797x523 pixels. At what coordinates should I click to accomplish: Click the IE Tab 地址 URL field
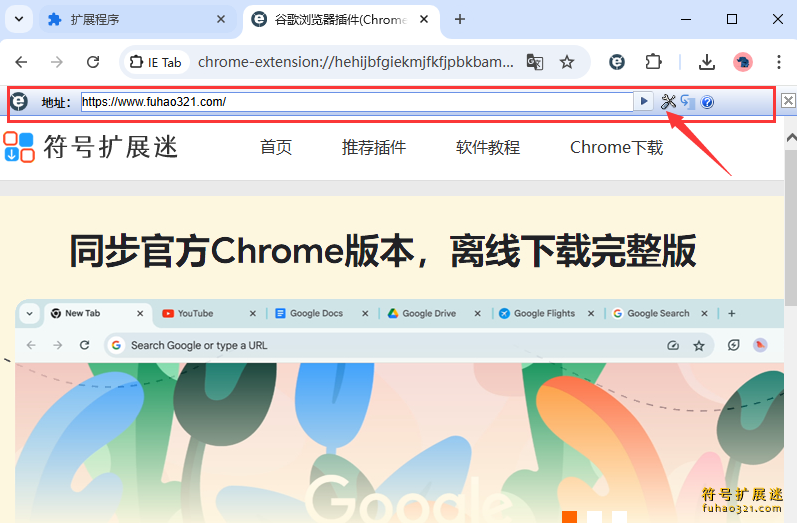tap(357, 102)
